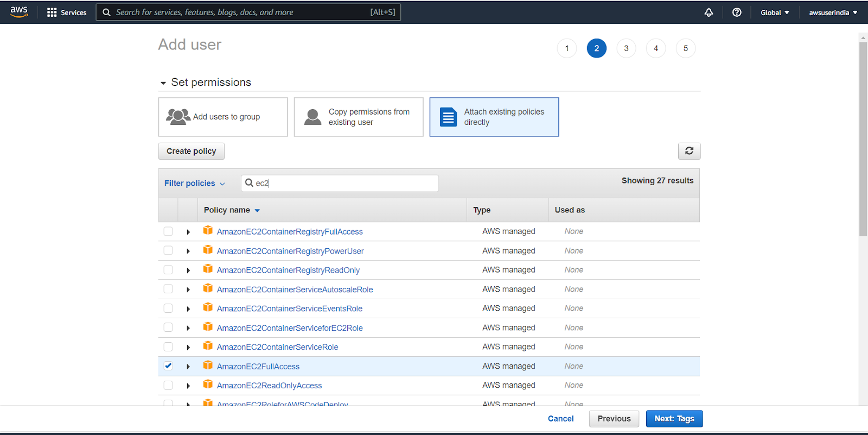Image resolution: width=868 pixels, height=435 pixels.
Task: Click the vertical page scrollbar
Action: click(863, 139)
